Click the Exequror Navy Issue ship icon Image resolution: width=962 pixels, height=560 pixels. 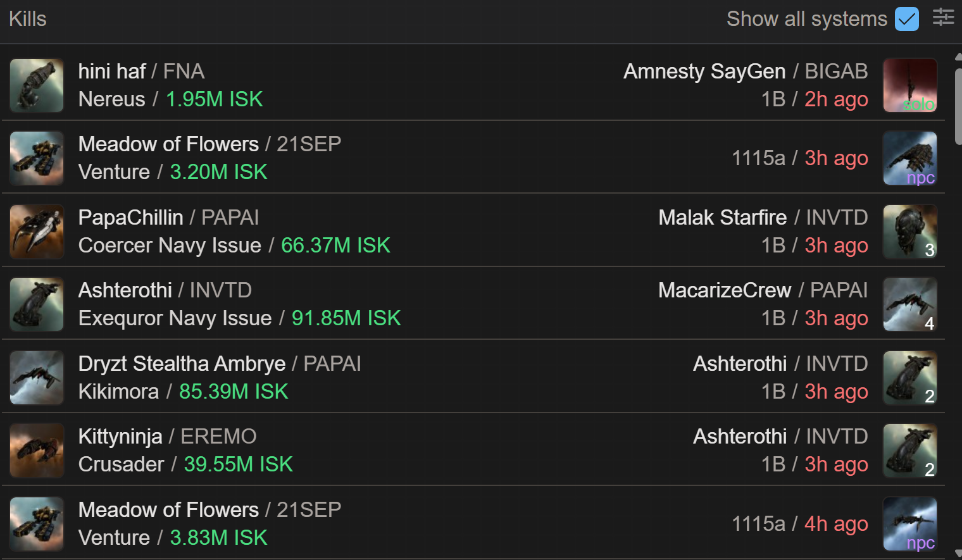tap(37, 304)
